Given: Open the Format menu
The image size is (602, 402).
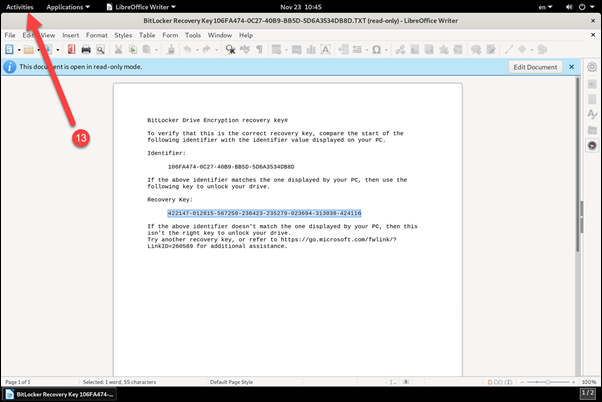Looking at the screenshot, I should [96, 35].
